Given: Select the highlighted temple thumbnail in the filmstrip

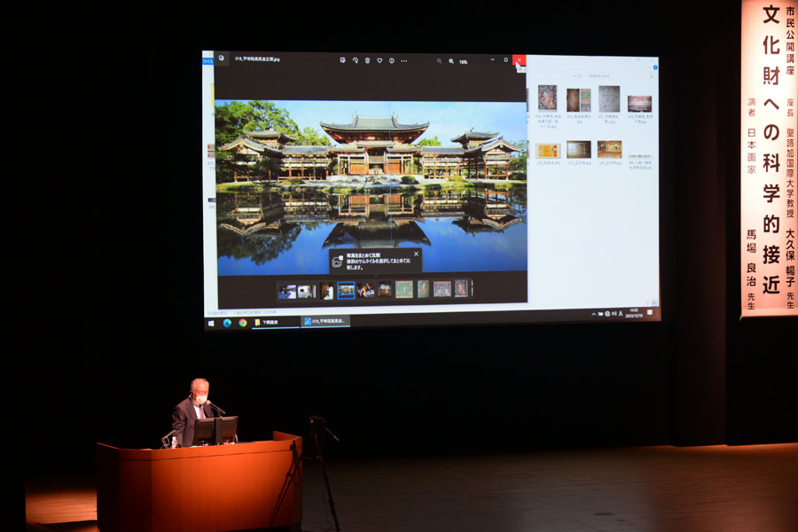Looking at the screenshot, I should 346,291.
